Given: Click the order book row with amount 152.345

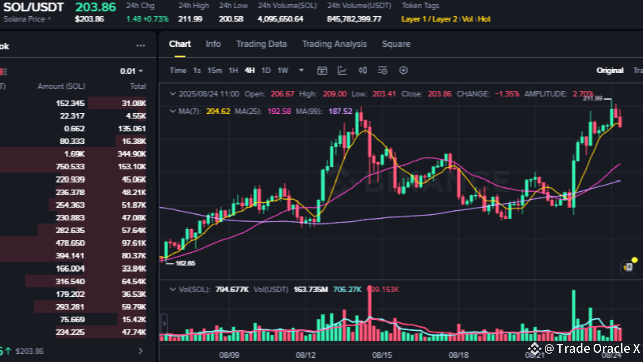Looking at the screenshot, I should 73,103.
